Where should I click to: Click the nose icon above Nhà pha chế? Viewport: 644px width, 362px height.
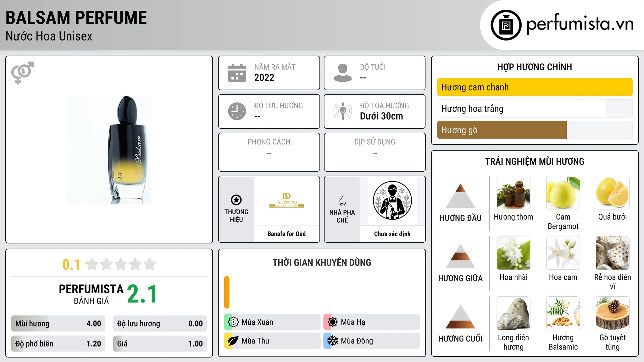tap(342, 200)
